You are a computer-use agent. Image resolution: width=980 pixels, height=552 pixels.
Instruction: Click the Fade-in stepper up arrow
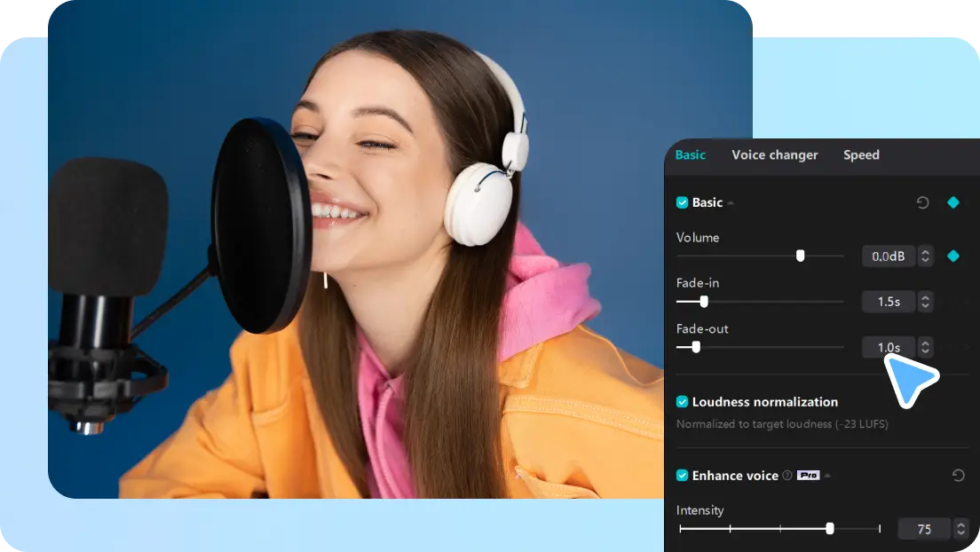click(925, 297)
